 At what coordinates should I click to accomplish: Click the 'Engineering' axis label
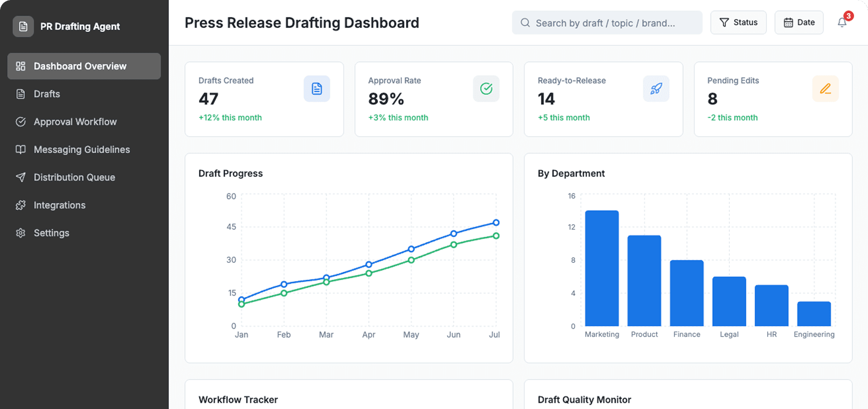point(814,334)
